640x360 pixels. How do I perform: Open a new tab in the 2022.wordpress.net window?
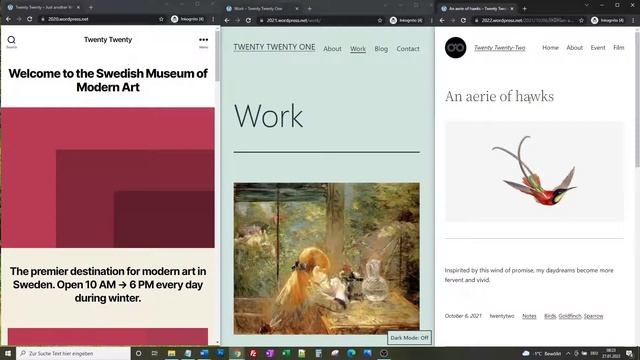click(x=524, y=9)
